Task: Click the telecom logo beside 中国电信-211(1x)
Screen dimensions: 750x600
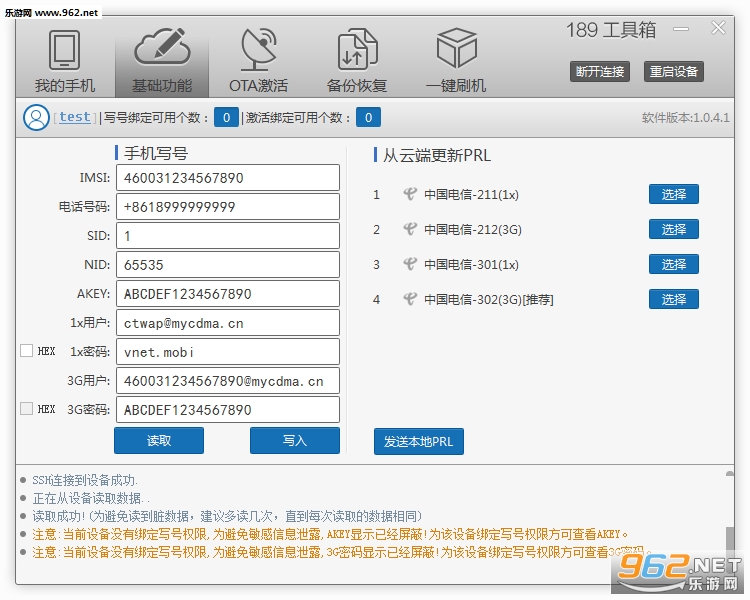Action: point(410,194)
